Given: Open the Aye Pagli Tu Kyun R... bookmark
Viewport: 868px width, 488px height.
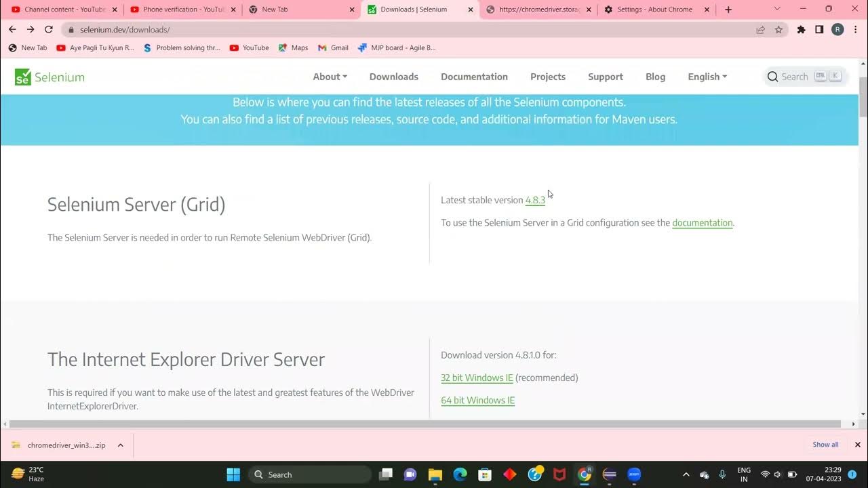Looking at the screenshot, I should [x=95, y=48].
